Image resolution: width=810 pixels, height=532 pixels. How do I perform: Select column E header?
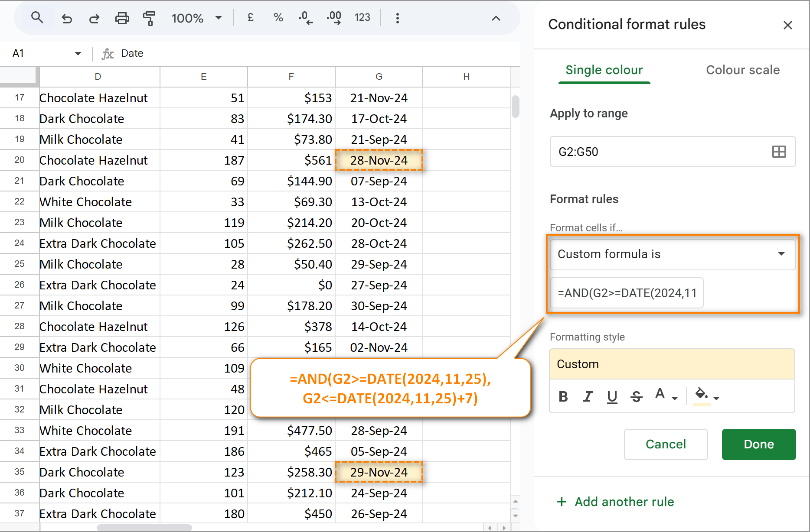coord(204,76)
